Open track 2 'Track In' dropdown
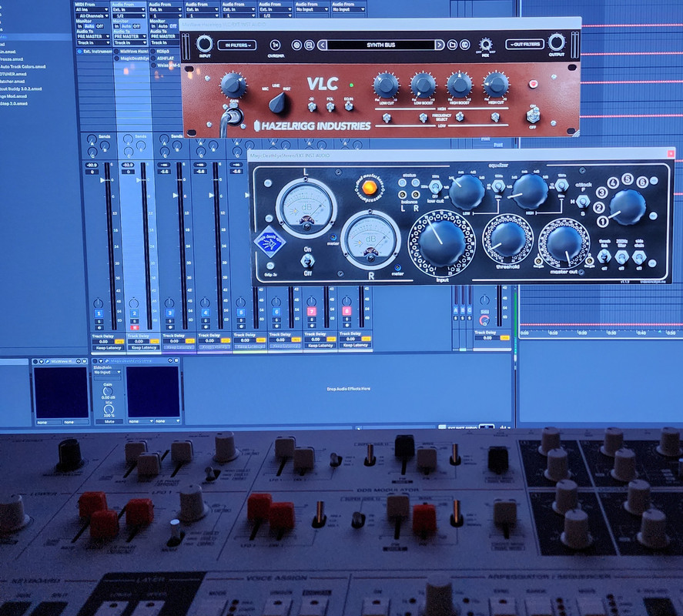Viewport: 683px width, 616px height. 130,42
